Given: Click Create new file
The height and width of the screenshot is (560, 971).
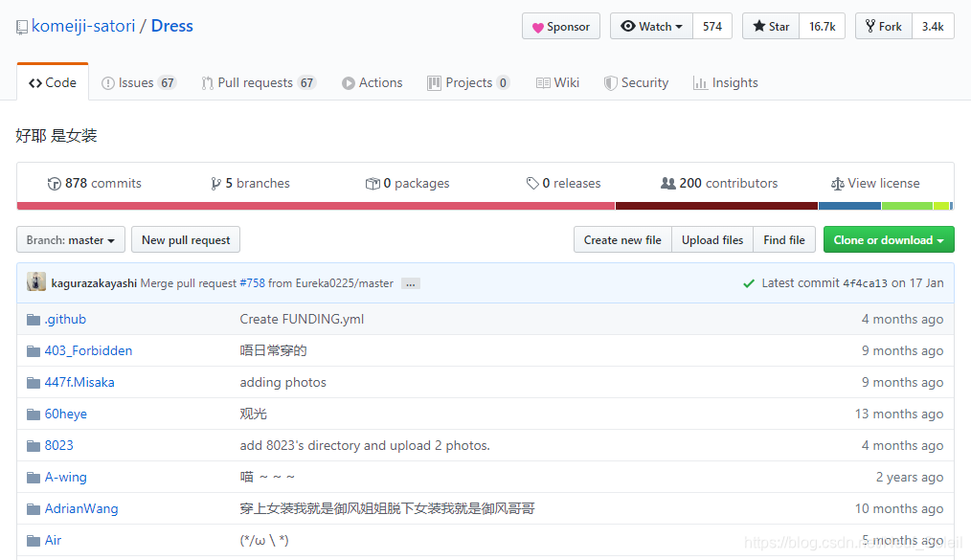Looking at the screenshot, I should coord(622,240).
